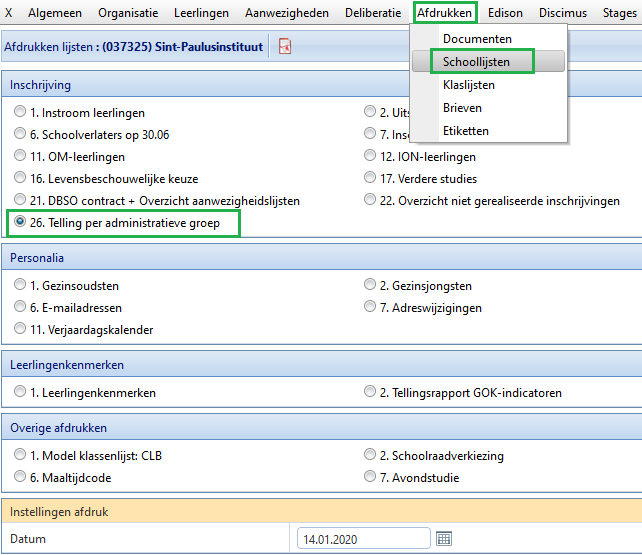The width and height of the screenshot is (642, 555).
Task: Open the calendar picker next to Datum
Action: point(444,539)
